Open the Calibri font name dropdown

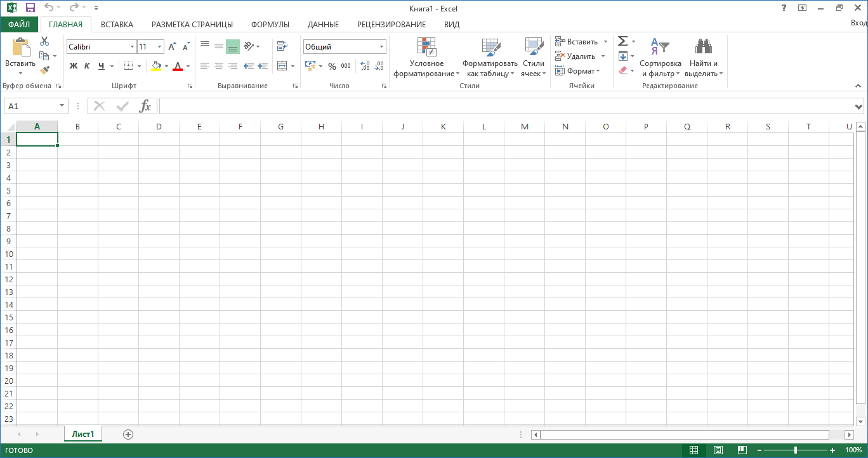pyautogui.click(x=132, y=47)
